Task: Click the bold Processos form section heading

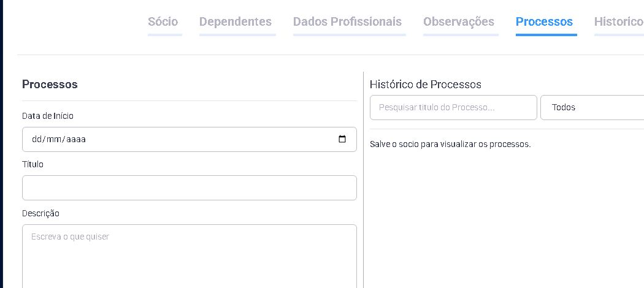Action: [x=50, y=85]
